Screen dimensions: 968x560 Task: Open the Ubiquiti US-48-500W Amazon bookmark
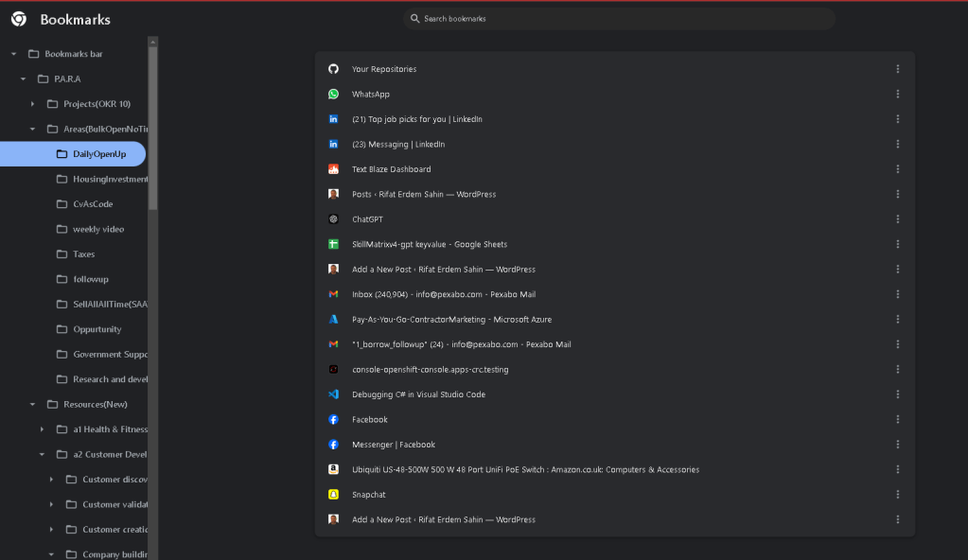tap(525, 469)
